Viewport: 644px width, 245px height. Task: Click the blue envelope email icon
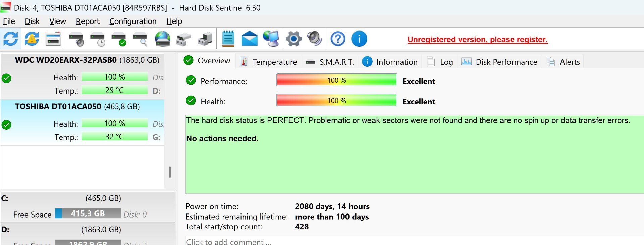pyautogui.click(x=250, y=39)
